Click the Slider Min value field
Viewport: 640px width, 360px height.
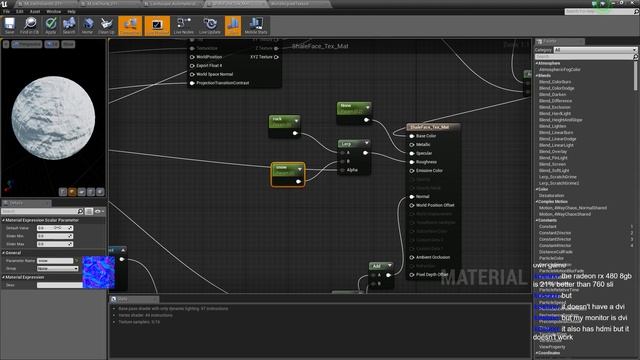pos(55,236)
